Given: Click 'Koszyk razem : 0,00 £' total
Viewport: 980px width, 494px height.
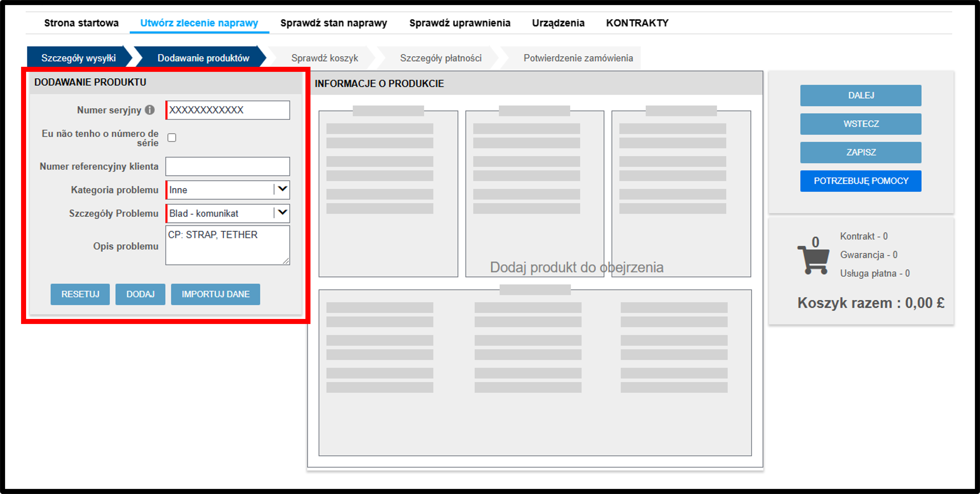Looking at the screenshot, I should click(871, 303).
